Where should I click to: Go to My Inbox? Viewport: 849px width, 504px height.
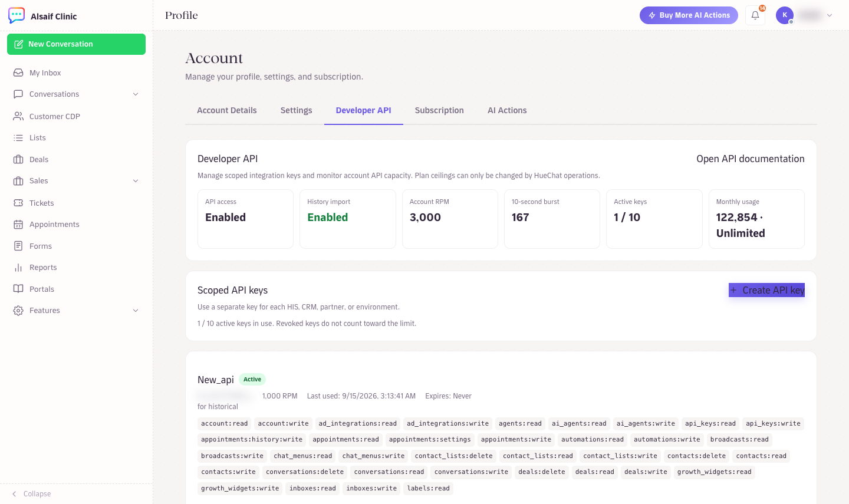coord(76,73)
